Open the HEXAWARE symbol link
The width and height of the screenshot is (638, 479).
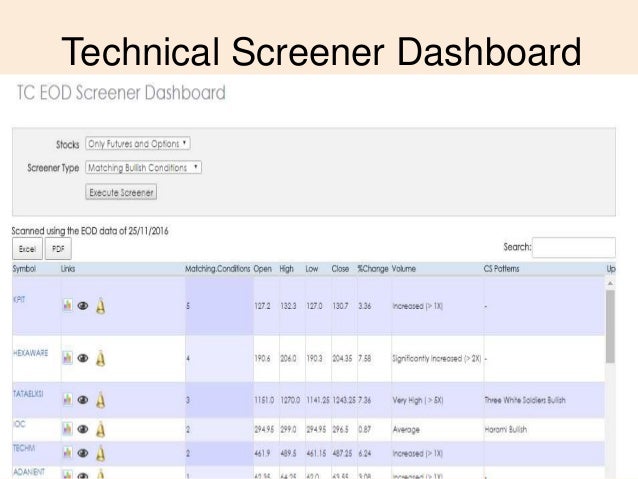tap(31, 353)
